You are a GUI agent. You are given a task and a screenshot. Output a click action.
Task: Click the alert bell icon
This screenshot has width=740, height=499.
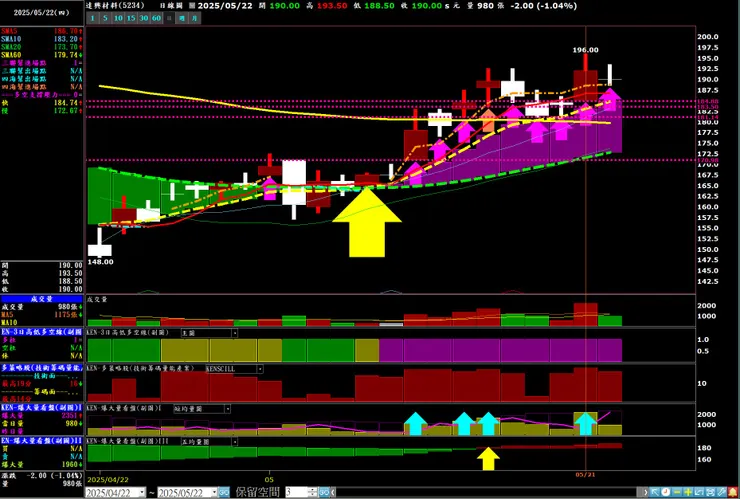coord(733,492)
